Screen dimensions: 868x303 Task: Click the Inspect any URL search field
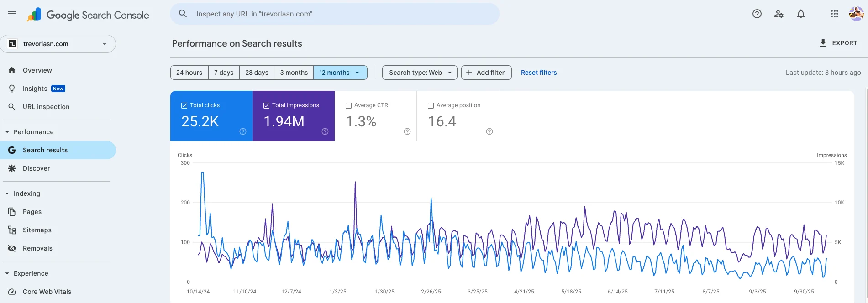(335, 14)
